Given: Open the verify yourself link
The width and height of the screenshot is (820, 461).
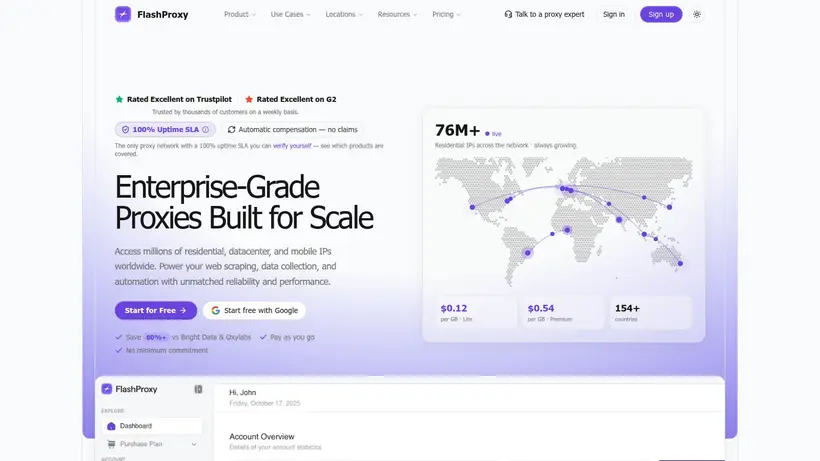Looking at the screenshot, I should (x=292, y=146).
